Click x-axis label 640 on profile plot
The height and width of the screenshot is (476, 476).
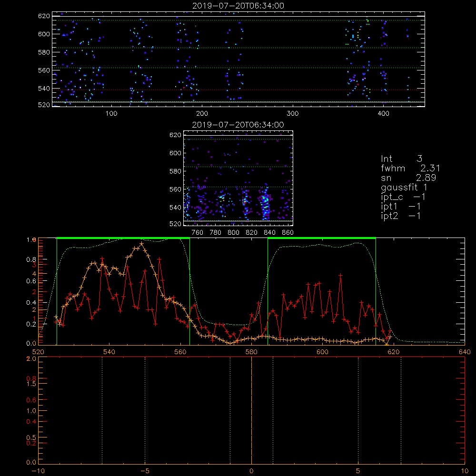click(465, 352)
